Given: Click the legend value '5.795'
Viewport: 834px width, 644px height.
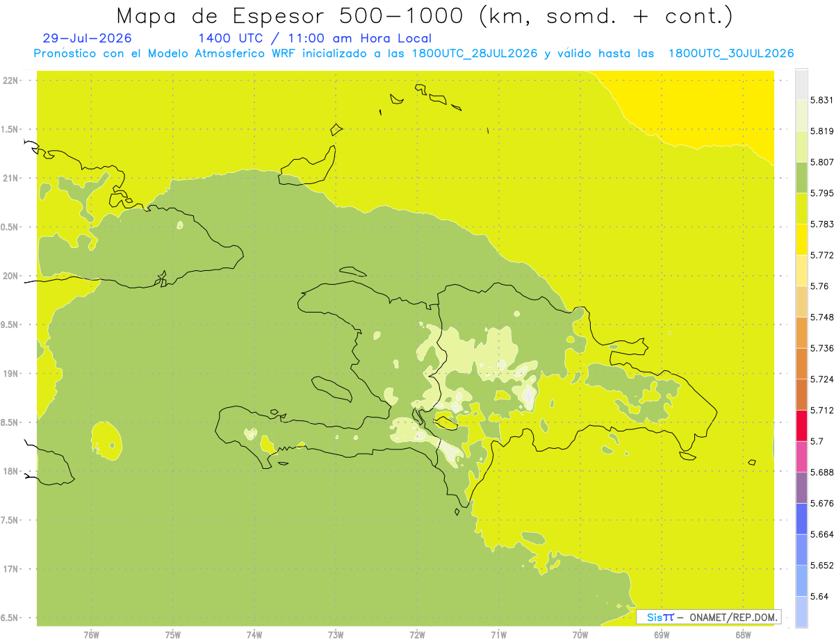Looking at the screenshot, I should (821, 193).
